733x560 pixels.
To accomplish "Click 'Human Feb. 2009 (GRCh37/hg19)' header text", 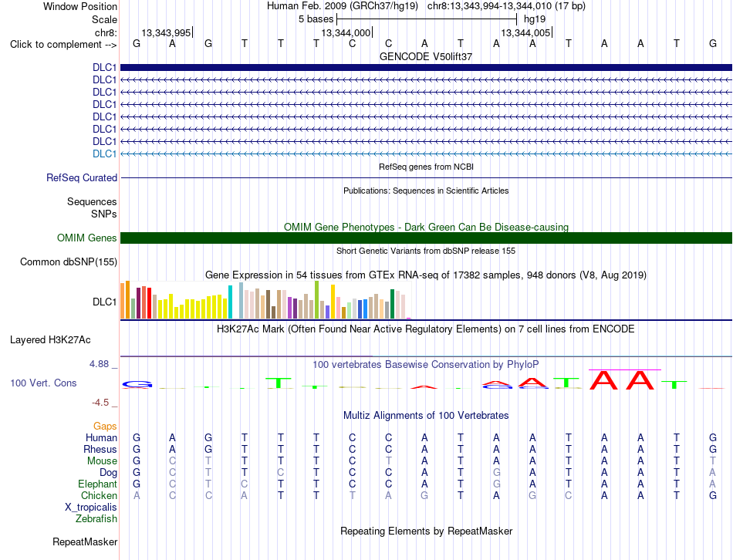I will click(343, 6).
